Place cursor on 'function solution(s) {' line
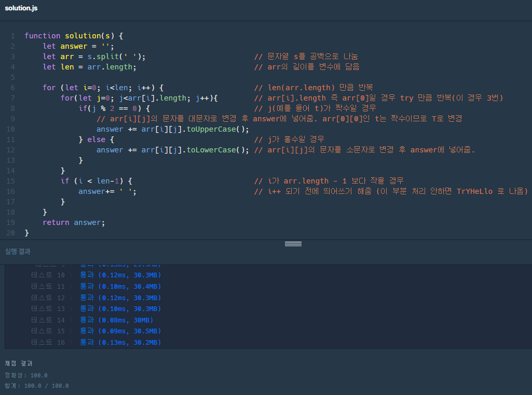The width and height of the screenshot is (532, 395). click(74, 36)
